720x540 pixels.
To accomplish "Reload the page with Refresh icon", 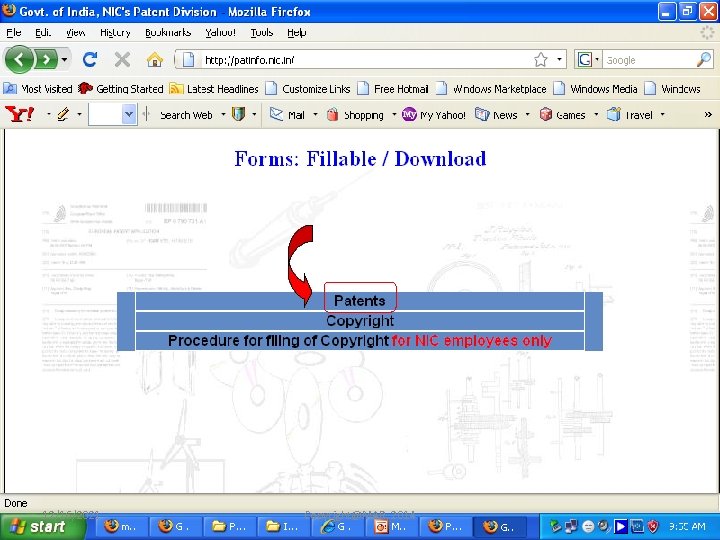I will coord(90,59).
